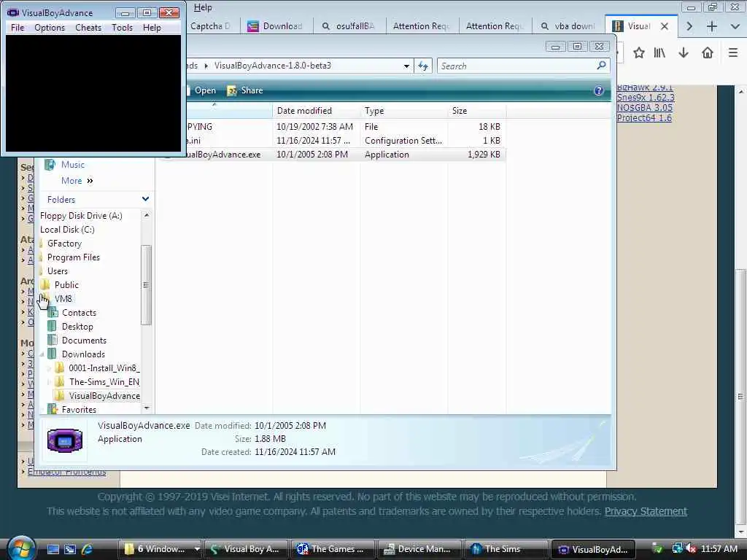
Task: Click the Explorer Search box
Action: click(516, 66)
